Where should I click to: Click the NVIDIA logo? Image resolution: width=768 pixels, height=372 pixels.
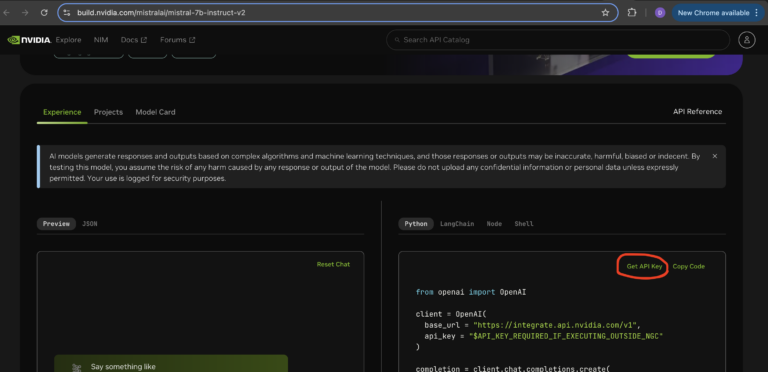(29, 40)
